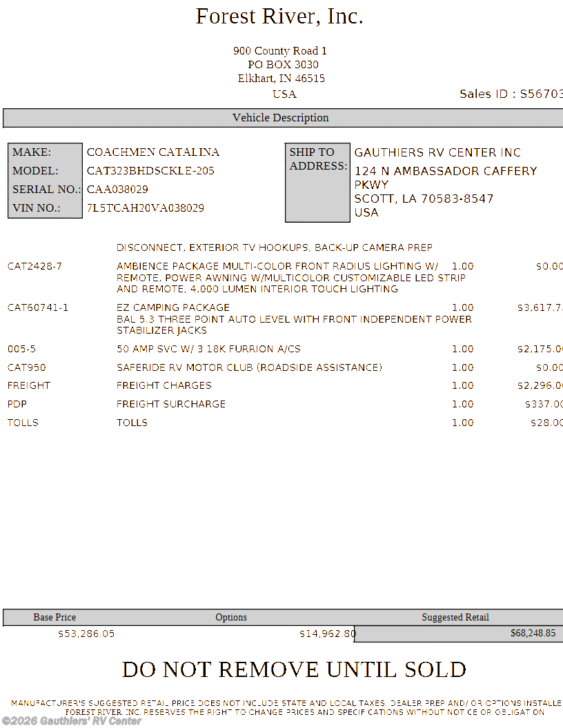Click the 'Base Price' column header

pos(55,617)
